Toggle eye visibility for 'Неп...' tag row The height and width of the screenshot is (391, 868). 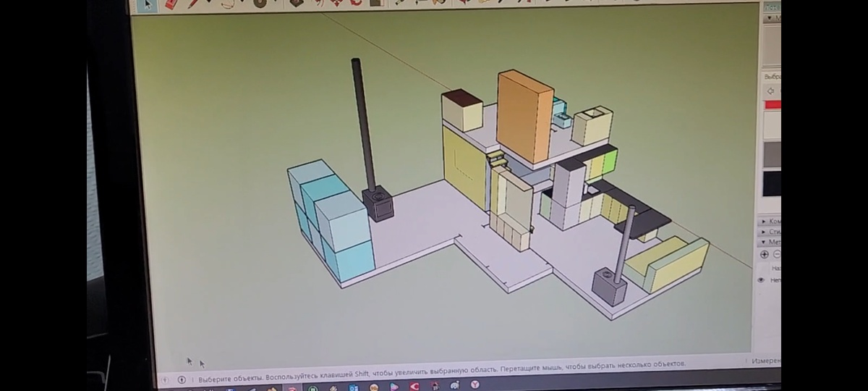761,280
